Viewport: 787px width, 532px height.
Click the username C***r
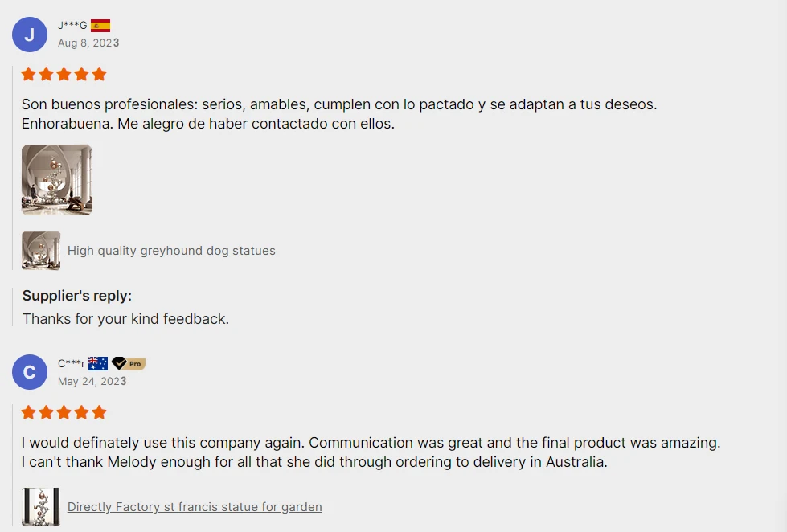tap(72, 364)
